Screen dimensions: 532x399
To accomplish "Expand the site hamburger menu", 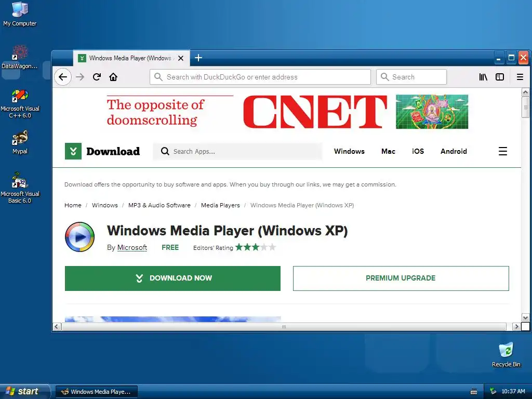I will click(503, 151).
